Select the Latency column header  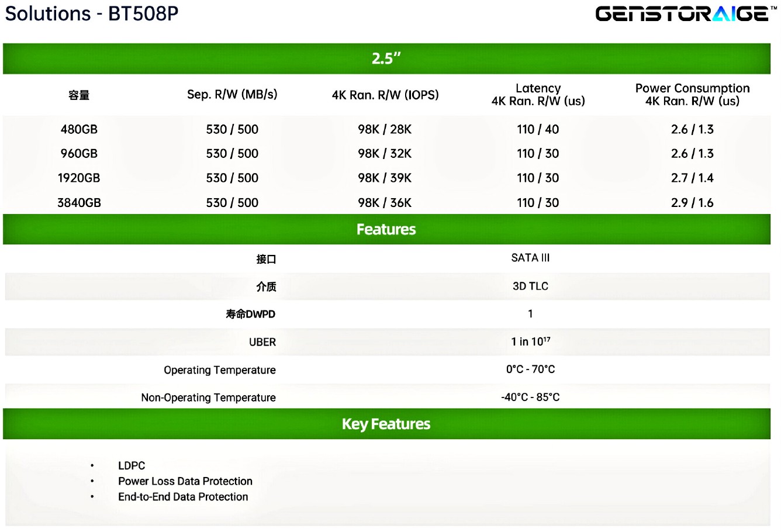538,95
